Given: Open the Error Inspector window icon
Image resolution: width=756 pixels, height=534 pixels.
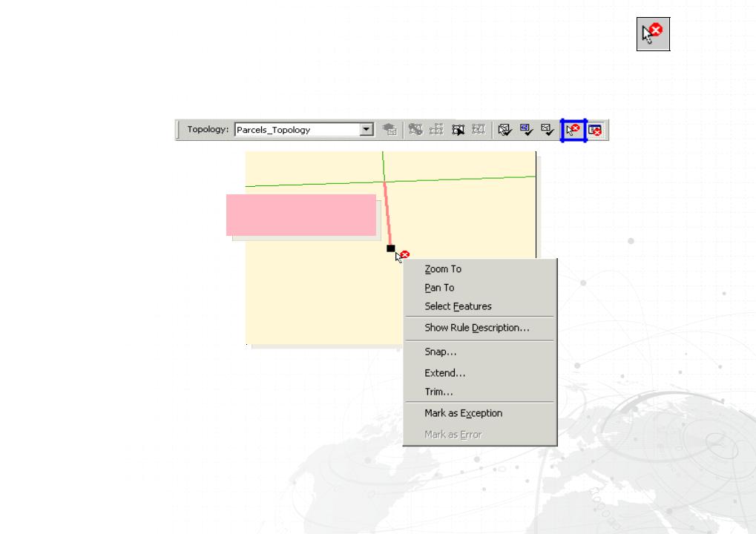Looking at the screenshot, I should click(x=595, y=130).
